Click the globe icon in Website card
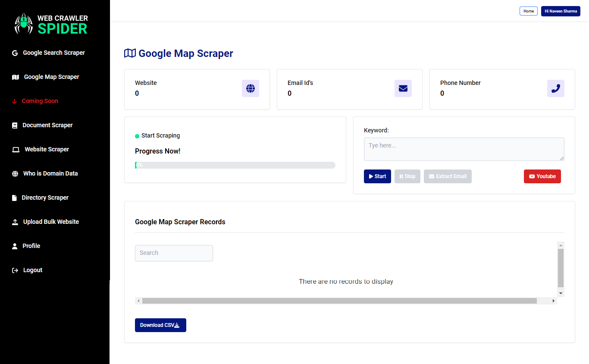The width and height of the screenshot is (589, 364). coord(251,88)
